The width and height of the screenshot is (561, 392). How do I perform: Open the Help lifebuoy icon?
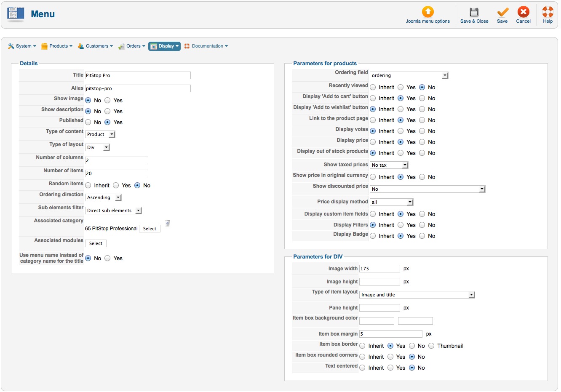click(548, 12)
